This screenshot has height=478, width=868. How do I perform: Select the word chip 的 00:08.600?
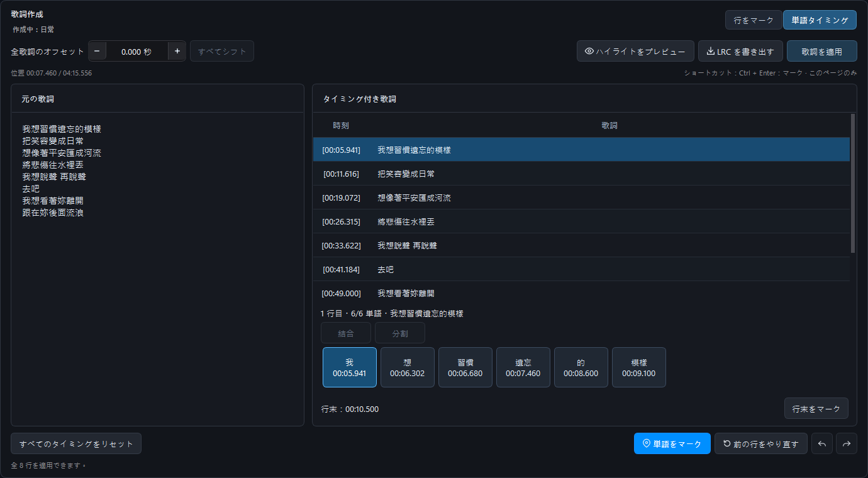click(x=581, y=367)
